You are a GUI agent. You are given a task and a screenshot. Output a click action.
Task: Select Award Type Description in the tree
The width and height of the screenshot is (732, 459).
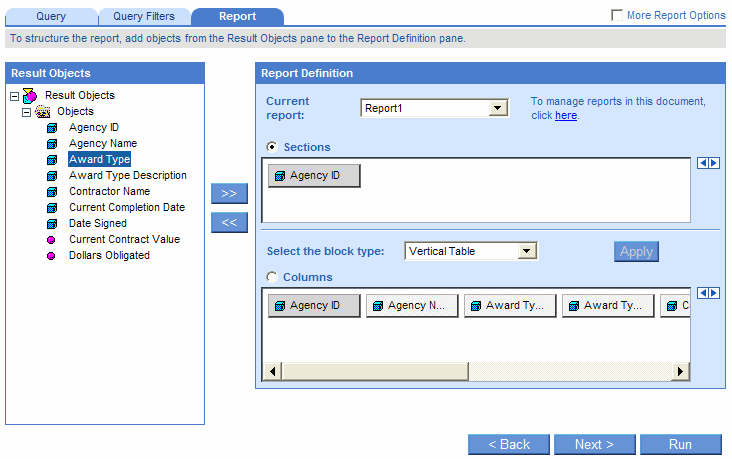(127, 176)
